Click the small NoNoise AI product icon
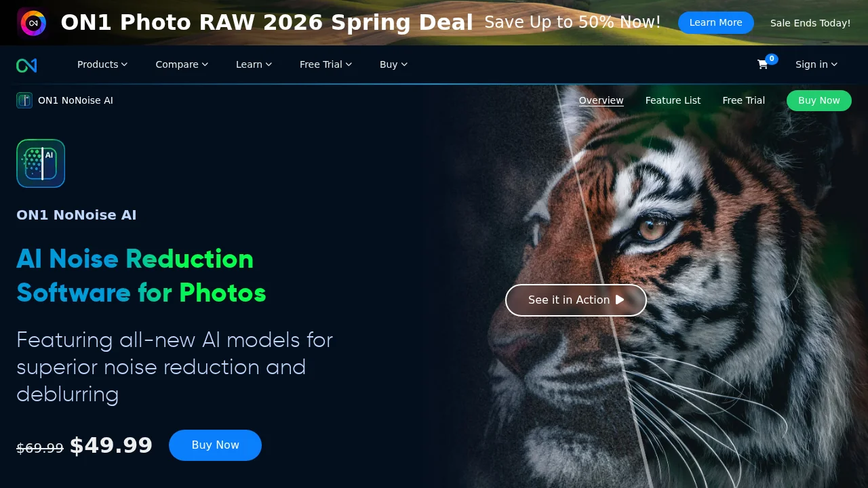The width and height of the screenshot is (868, 488). 24,100
